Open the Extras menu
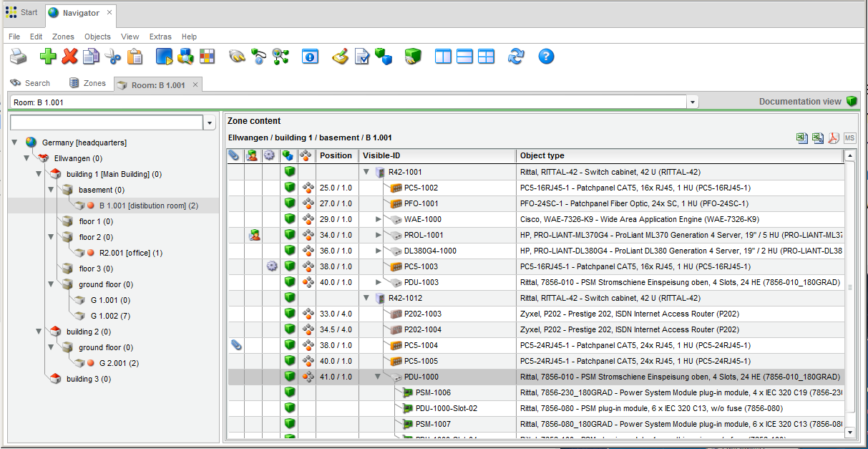Viewport: 868px width, 449px height. (160, 37)
